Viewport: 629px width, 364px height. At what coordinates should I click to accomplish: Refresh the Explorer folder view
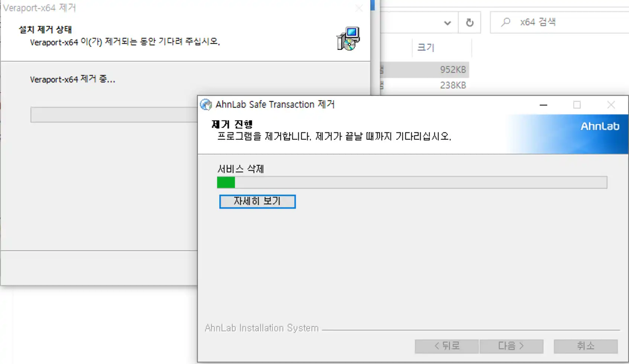click(470, 23)
